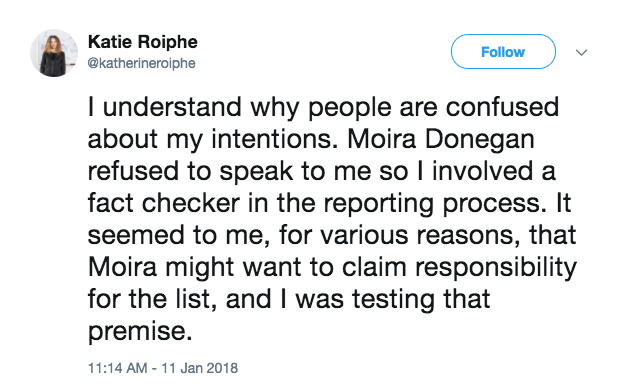Click the word "premise." ending the tweet
Viewport: 625px width, 390px height.
coord(140,333)
